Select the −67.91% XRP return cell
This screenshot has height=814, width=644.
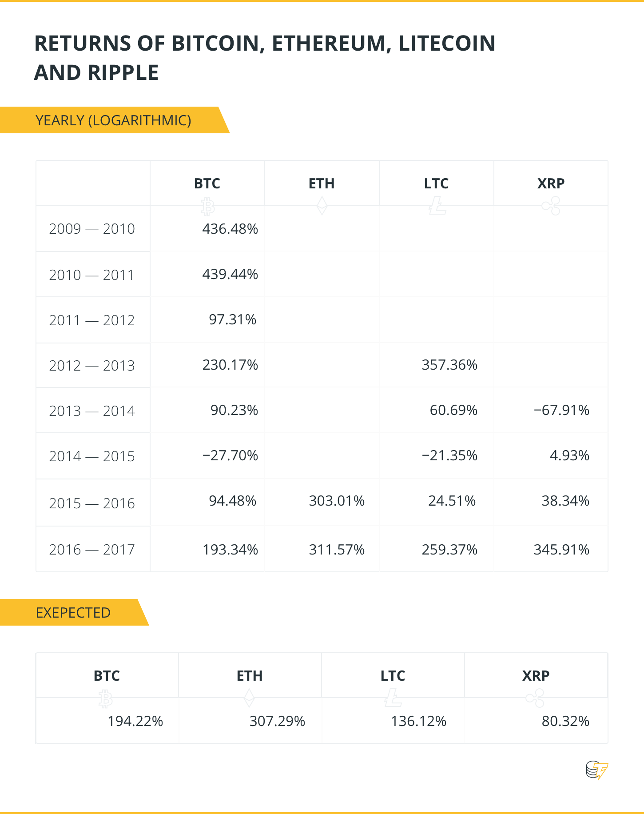(x=561, y=410)
